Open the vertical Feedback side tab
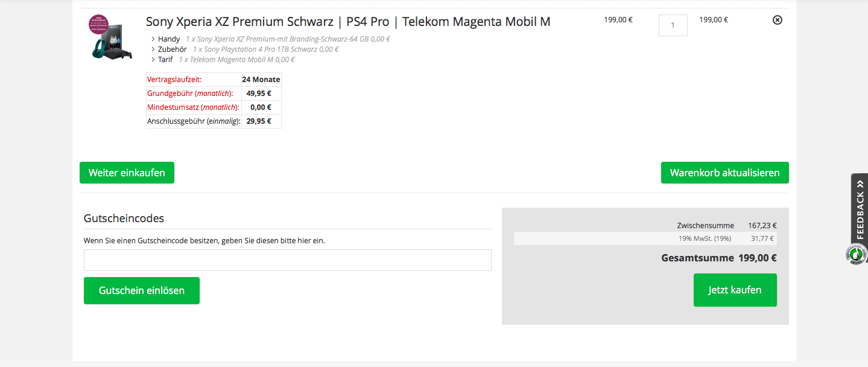The width and height of the screenshot is (868, 367). coord(860,209)
